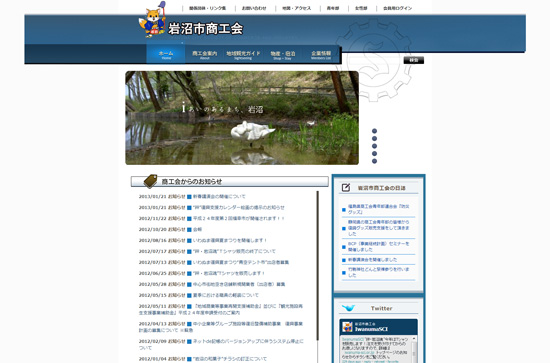Screen dimensions: 550x363
Task: Open the 復興支援カレンダー絵画 notice
Action: [x=239, y=207]
